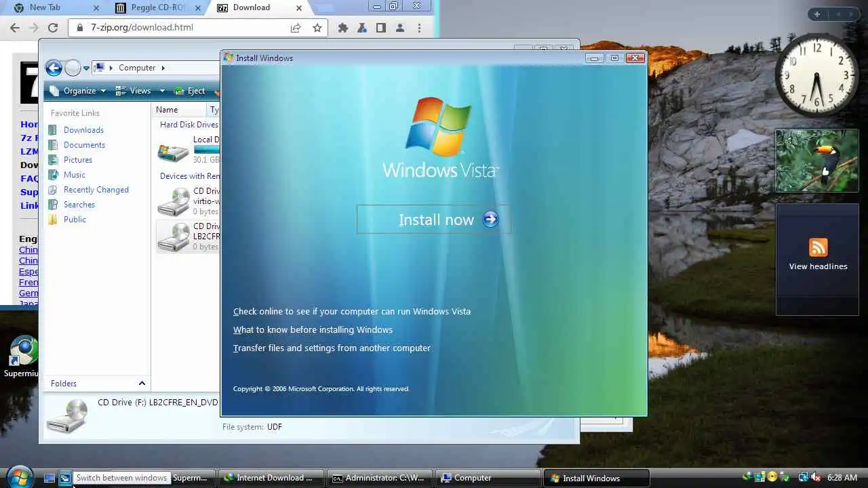Select the Local Disk drive icon
This screenshot has height=488, width=868.
click(x=173, y=152)
